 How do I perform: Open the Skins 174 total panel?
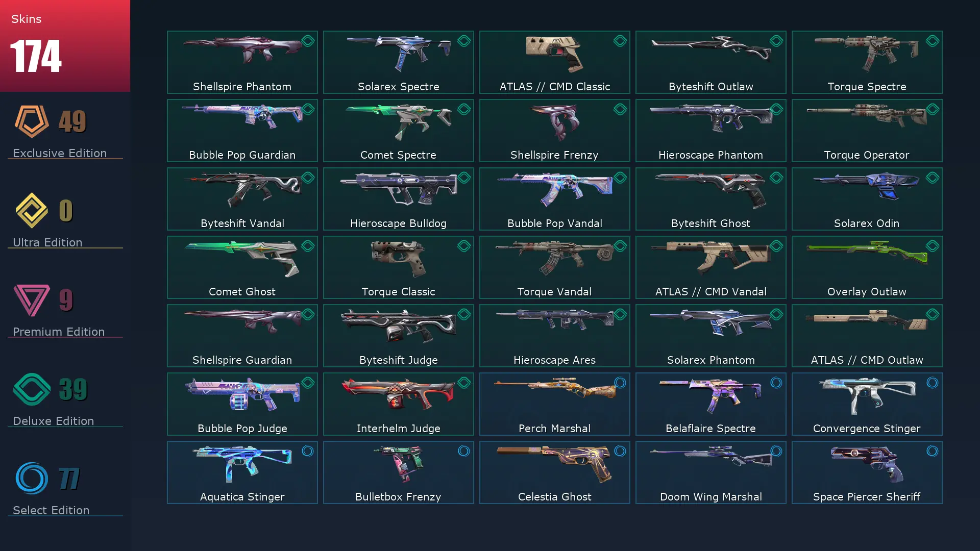(65, 46)
